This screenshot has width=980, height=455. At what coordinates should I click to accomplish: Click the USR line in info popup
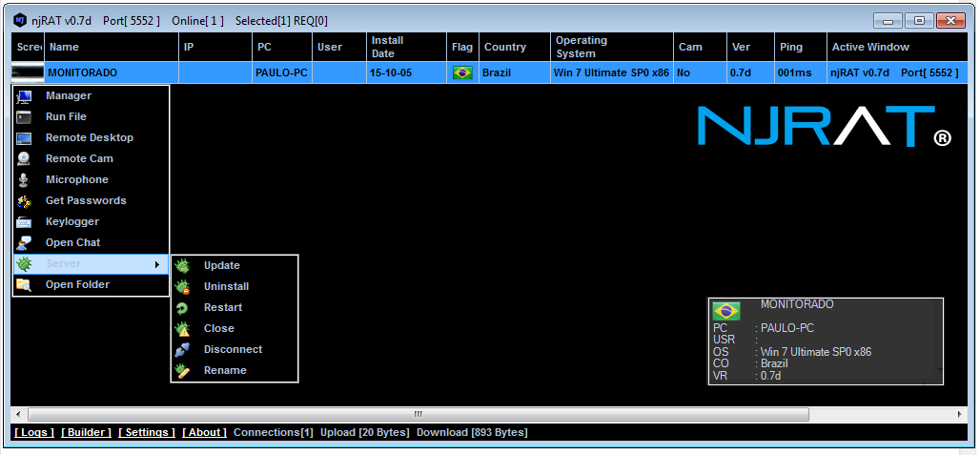tap(736, 340)
